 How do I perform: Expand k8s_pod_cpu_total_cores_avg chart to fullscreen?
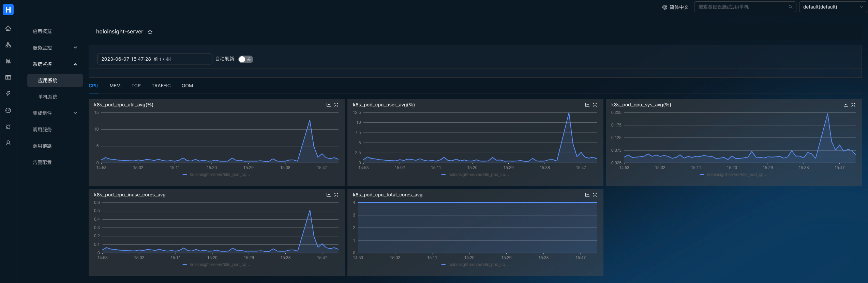tap(595, 195)
